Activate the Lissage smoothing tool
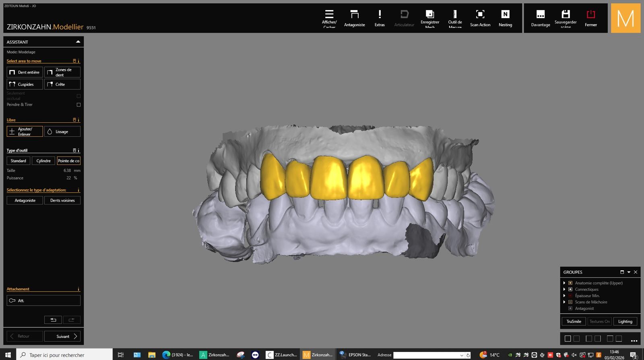Image resolution: width=644 pixels, height=360 pixels. click(62, 132)
